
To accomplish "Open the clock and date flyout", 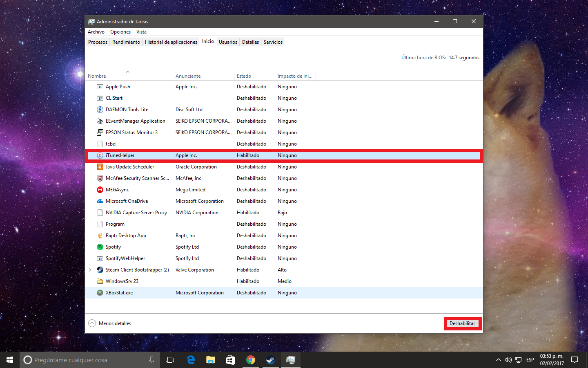I will point(552,360).
